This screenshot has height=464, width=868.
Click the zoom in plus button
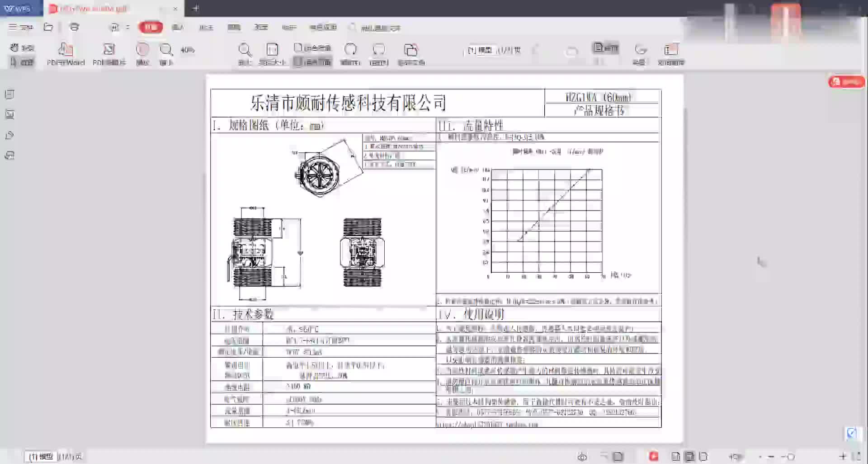[x=843, y=456]
